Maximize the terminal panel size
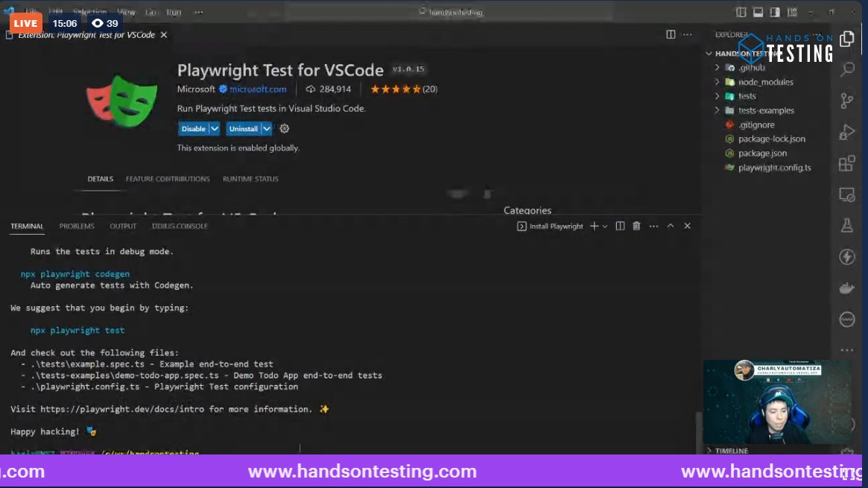 coord(671,226)
